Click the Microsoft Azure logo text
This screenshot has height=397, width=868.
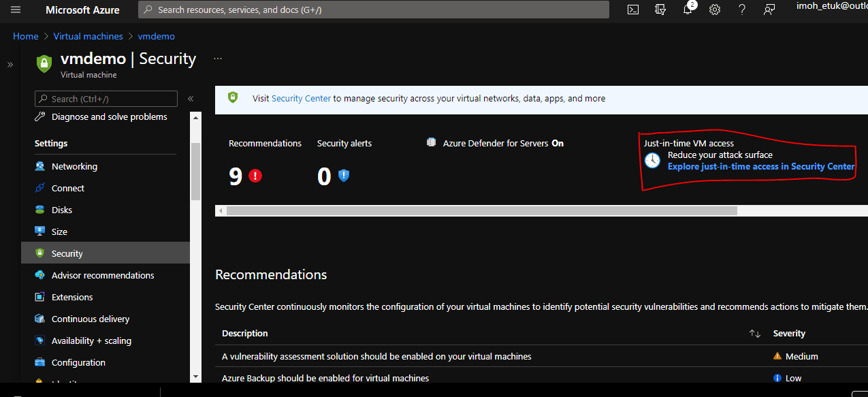[x=82, y=10]
